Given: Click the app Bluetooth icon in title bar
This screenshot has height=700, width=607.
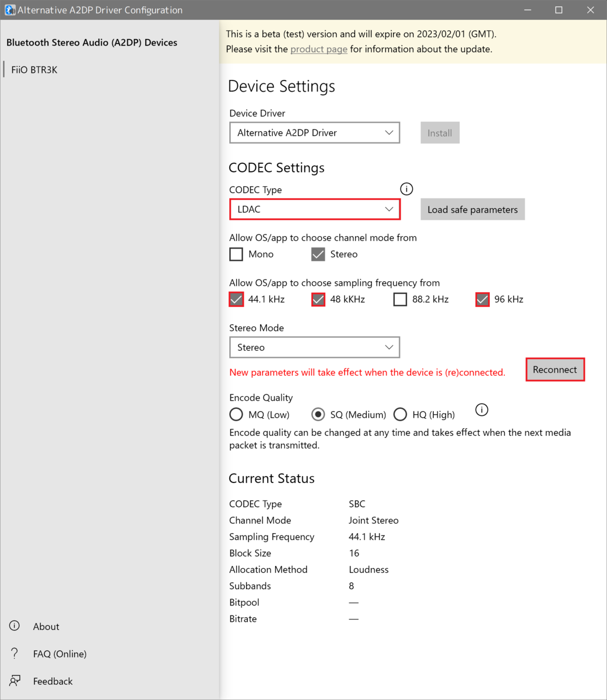Looking at the screenshot, I should (10, 10).
